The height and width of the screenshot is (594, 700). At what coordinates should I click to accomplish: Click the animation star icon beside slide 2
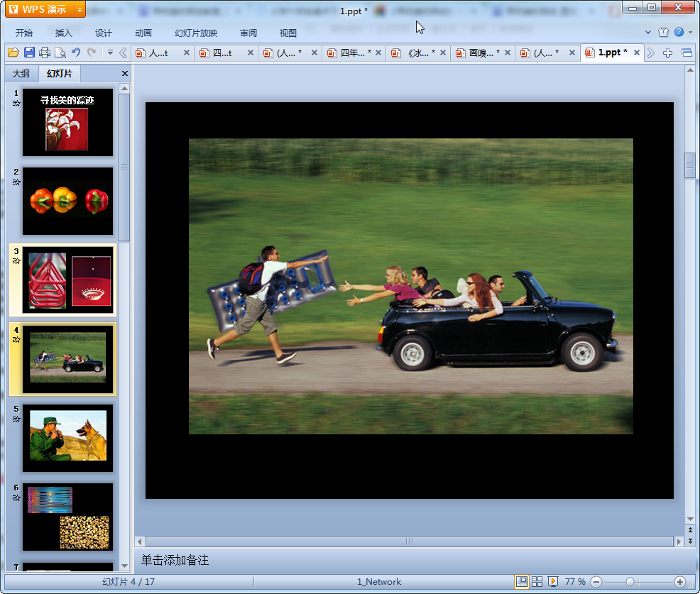[16, 182]
